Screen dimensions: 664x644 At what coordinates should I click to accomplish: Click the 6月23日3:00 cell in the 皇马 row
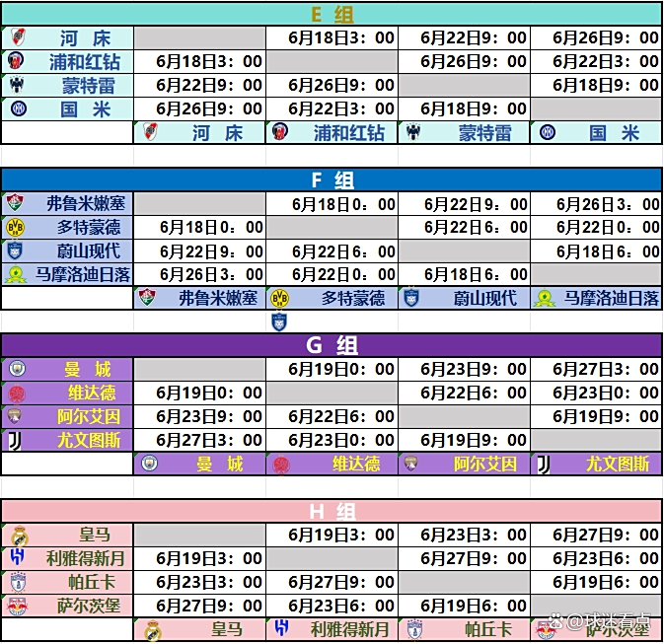pos(464,535)
